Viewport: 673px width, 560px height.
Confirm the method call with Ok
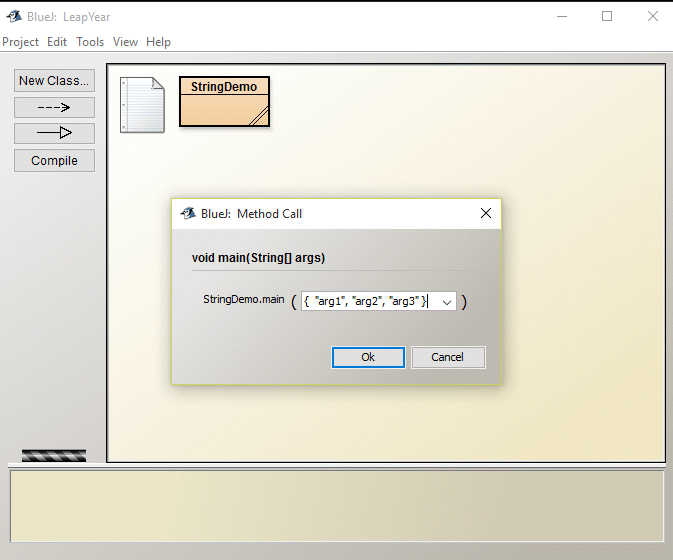368,357
